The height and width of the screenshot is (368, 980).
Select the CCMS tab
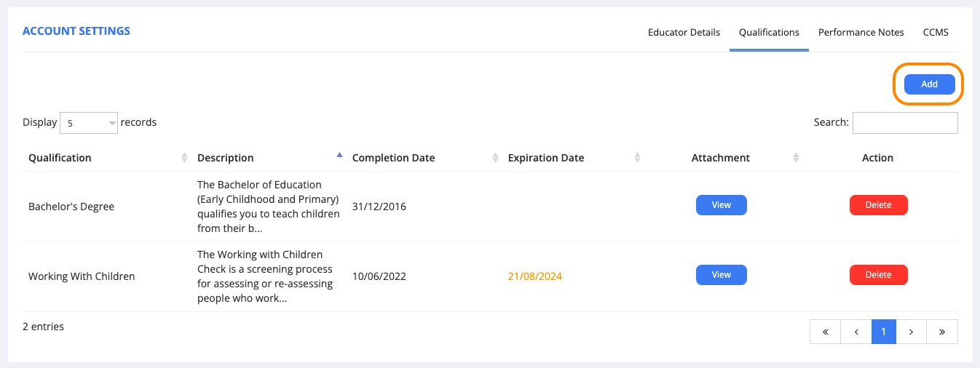pos(936,33)
